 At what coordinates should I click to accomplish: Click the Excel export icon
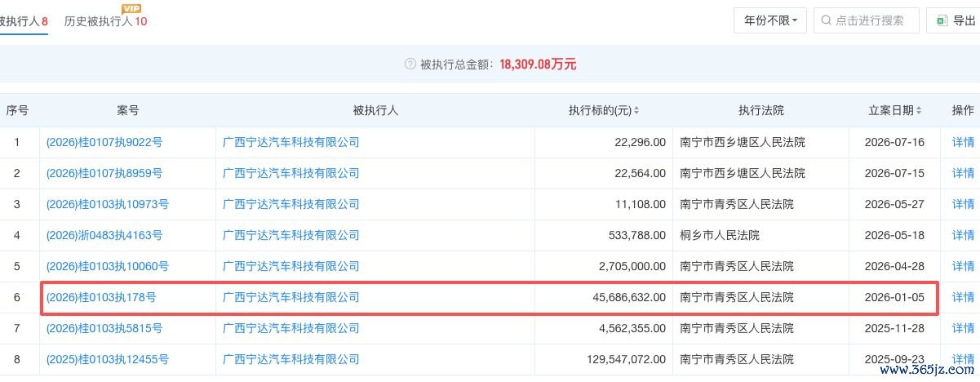tap(942, 20)
